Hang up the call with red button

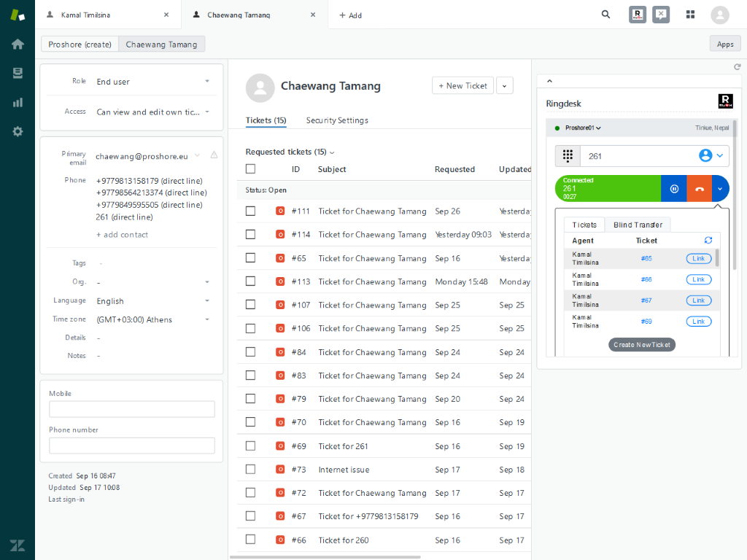point(699,189)
